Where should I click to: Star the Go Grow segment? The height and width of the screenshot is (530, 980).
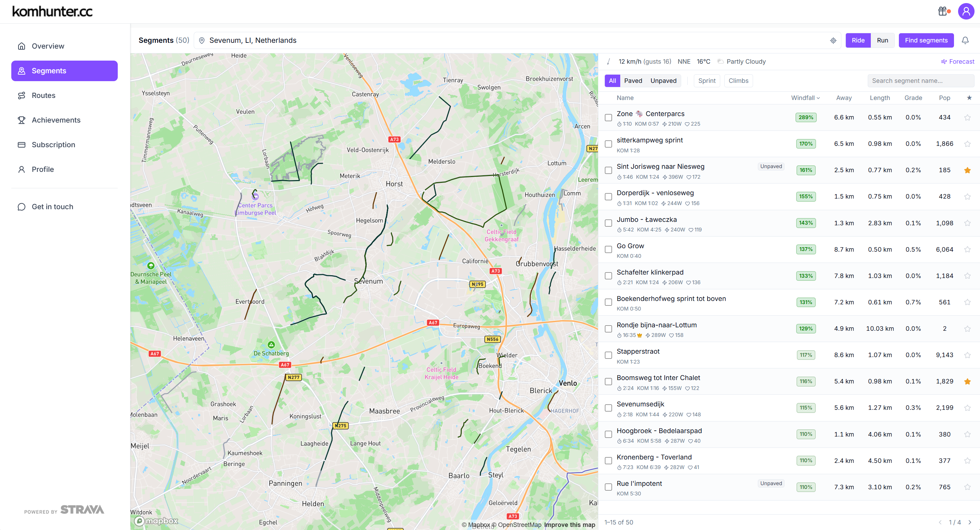(967, 250)
